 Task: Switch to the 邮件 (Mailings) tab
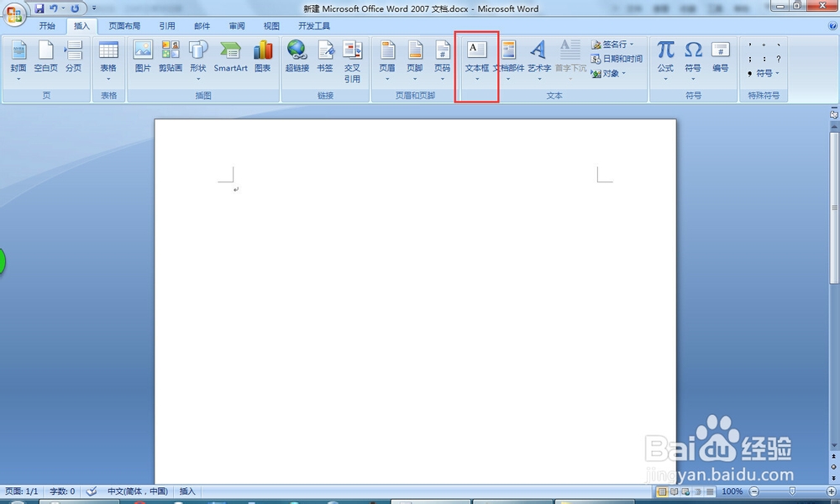click(202, 26)
